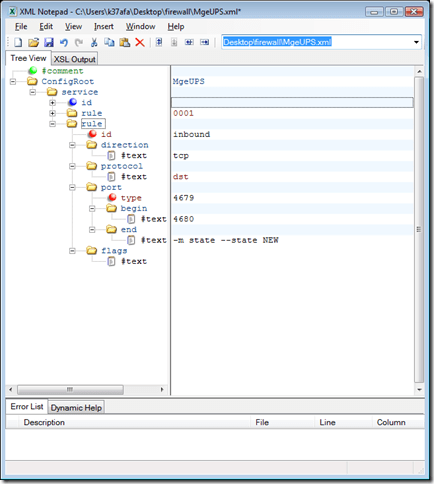Select the '-m state --state NEW' value
This screenshot has width=434, height=484.
point(226,240)
